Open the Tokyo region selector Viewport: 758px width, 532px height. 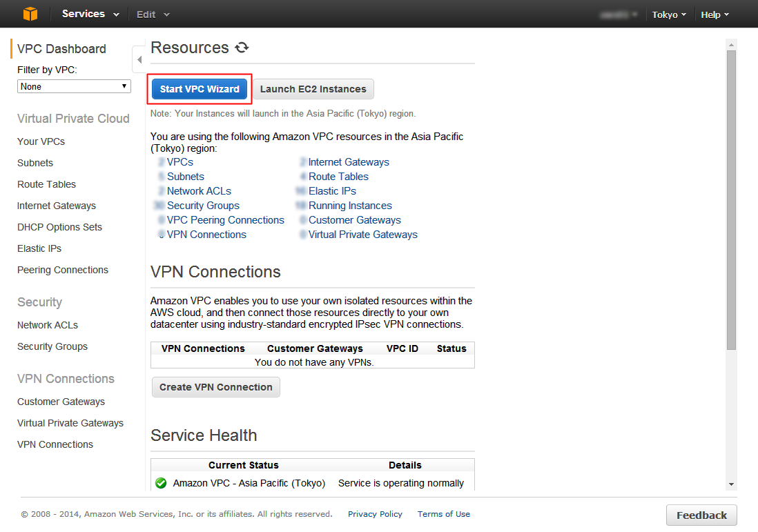(669, 14)
